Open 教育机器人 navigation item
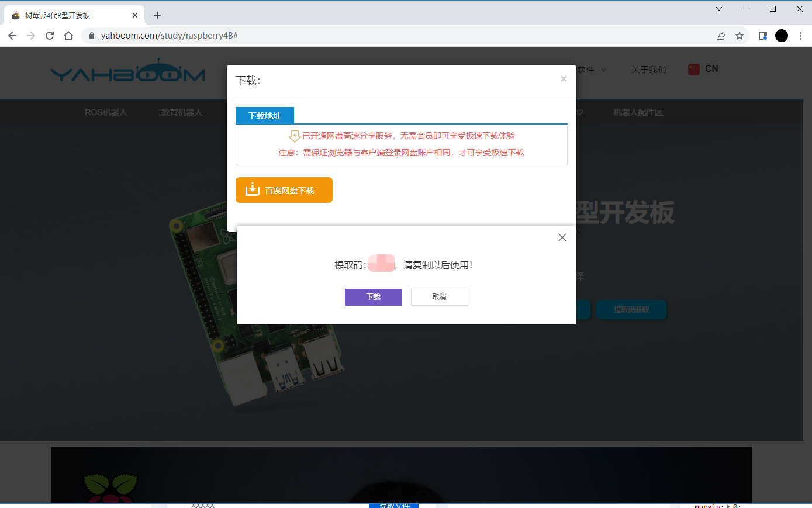 182,112
